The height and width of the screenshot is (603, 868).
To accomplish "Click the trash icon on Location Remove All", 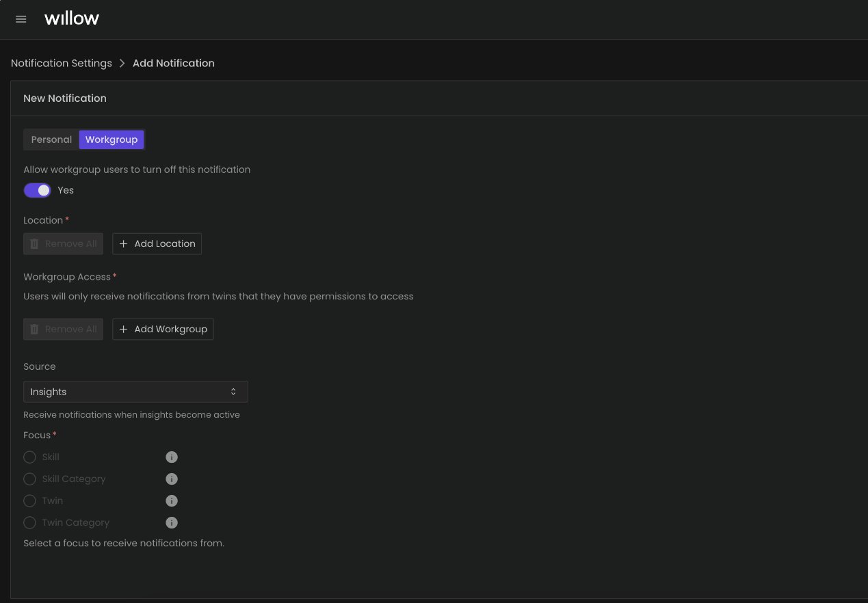I will click(34, 243).
